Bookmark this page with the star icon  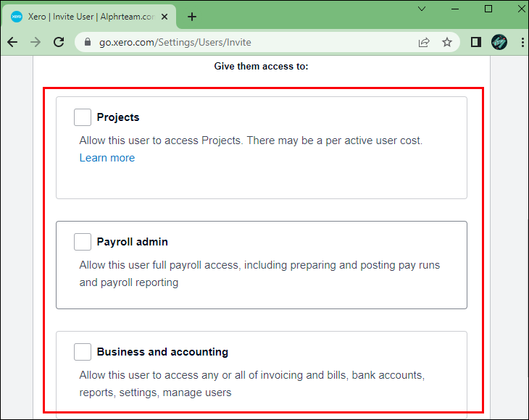tap(447, 42)
